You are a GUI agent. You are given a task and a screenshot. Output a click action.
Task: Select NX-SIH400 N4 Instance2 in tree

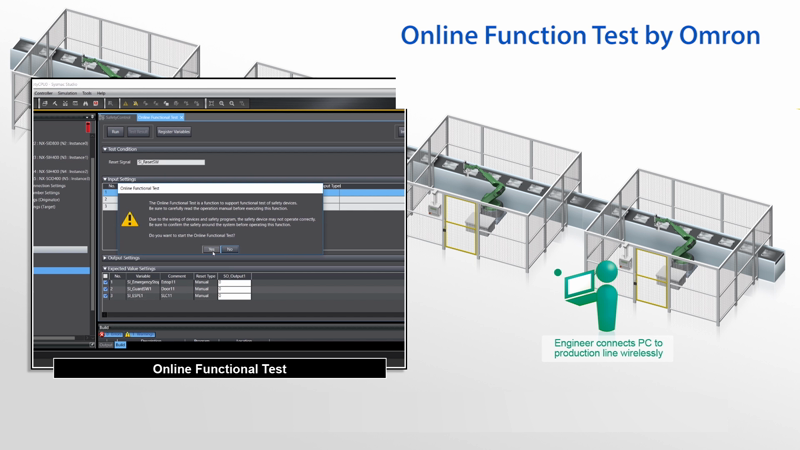click(x=61, y=171)
